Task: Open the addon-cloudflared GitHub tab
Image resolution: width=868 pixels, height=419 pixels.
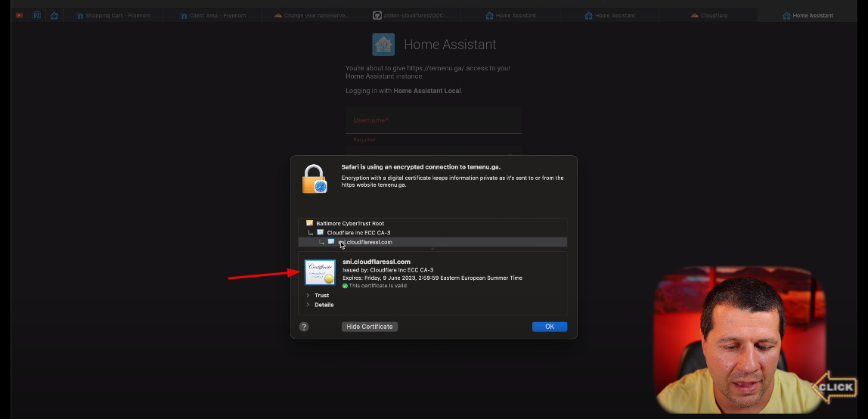Action: pyautogui.click(x=411, y=15)
